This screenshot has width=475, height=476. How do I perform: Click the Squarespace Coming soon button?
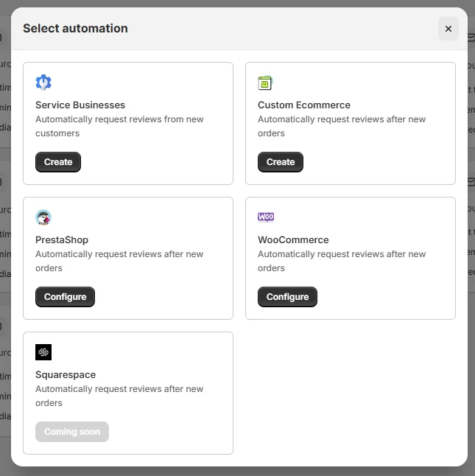[72, 432]
